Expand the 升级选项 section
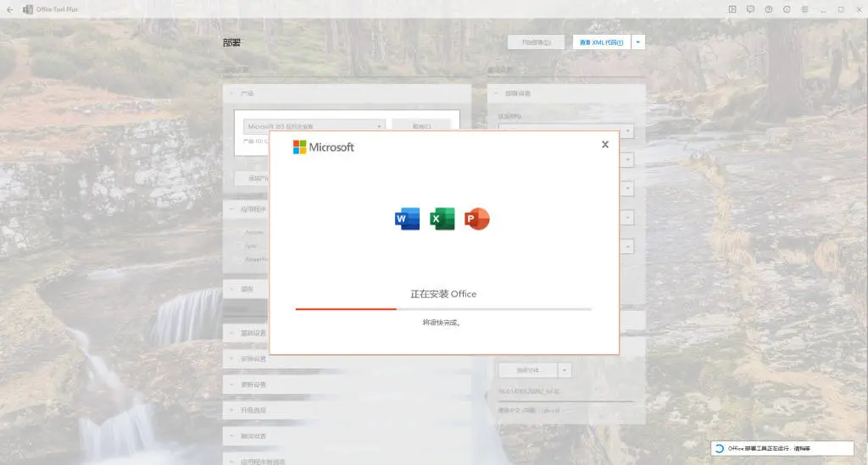 [347, 410]
